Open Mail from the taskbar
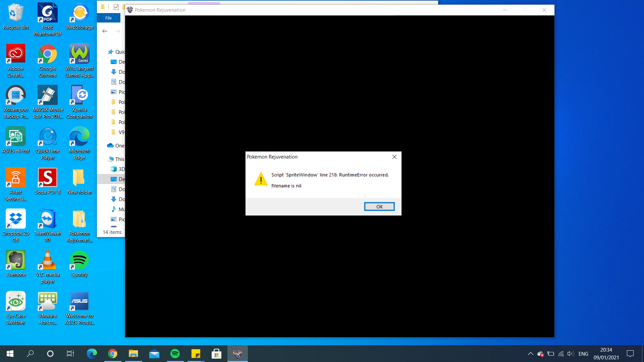Image resolution: width=644 pixels, height=362 pixels. [154, 354]
